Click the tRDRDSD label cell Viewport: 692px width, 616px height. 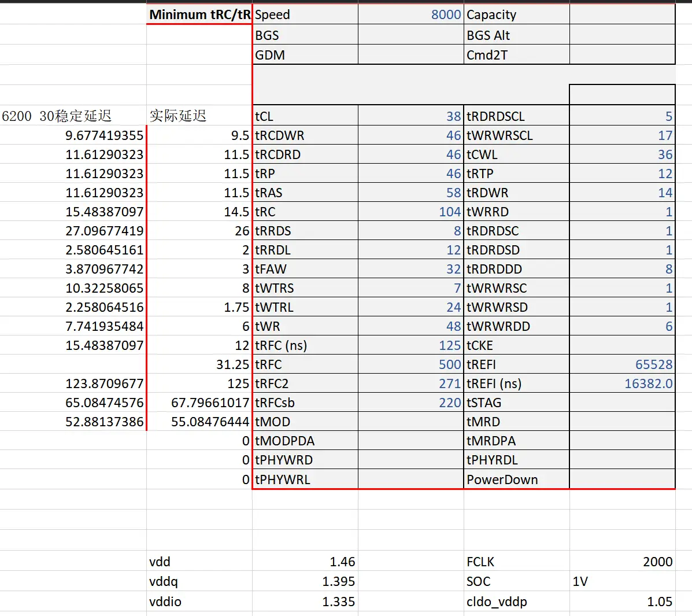(x=516, y=249)
